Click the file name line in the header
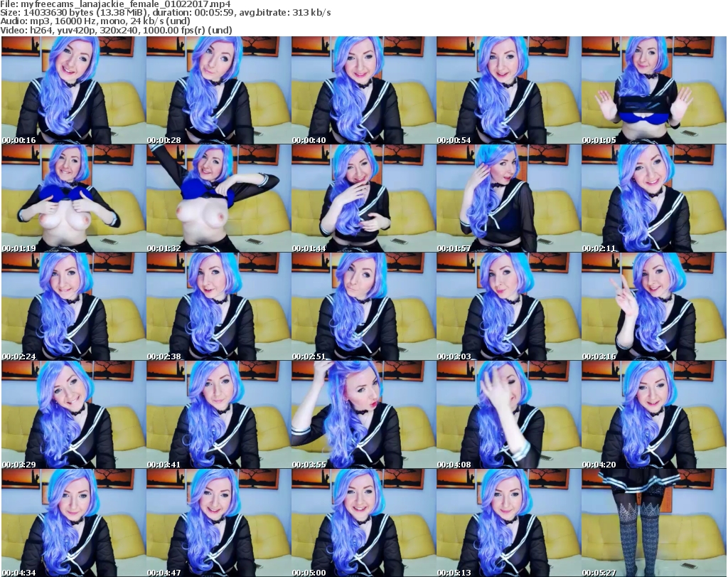 click(x=115, y=4)
